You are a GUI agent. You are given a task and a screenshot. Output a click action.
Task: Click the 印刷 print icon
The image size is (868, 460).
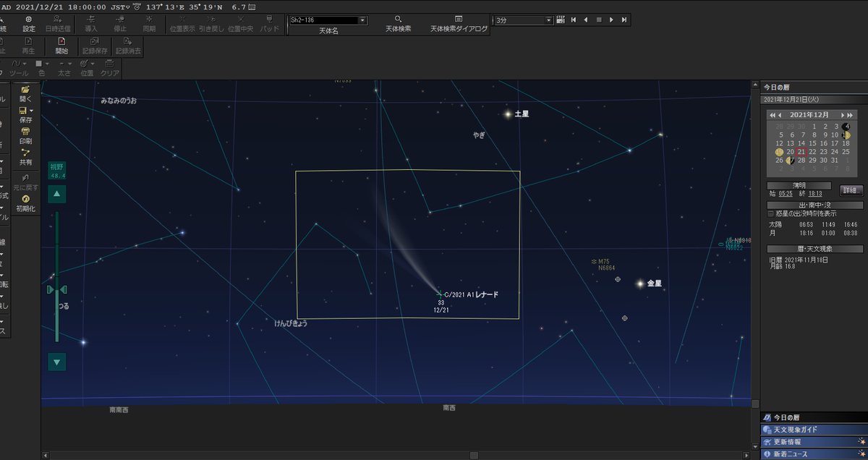point(25,136)
